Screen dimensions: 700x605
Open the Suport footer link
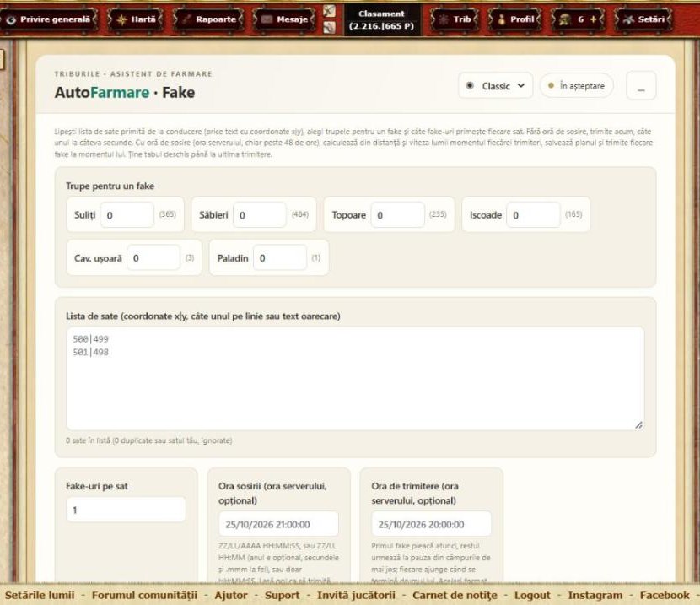pos(283,595)
